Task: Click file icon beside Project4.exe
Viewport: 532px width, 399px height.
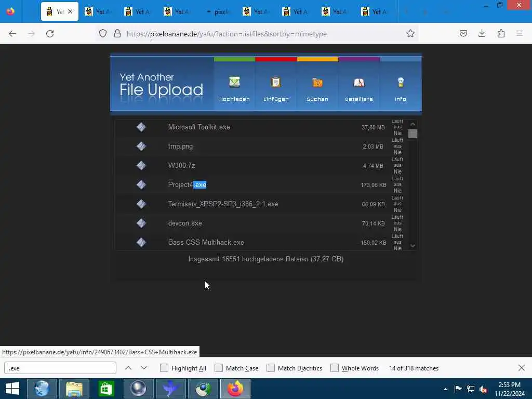Action: tap(141, 185)
